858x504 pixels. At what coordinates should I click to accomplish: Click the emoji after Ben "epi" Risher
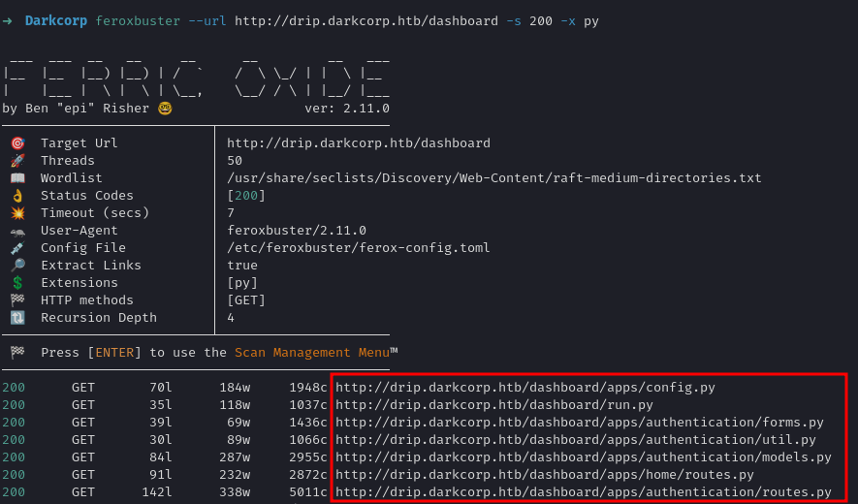pyautogui.click(x=165, y=109)
